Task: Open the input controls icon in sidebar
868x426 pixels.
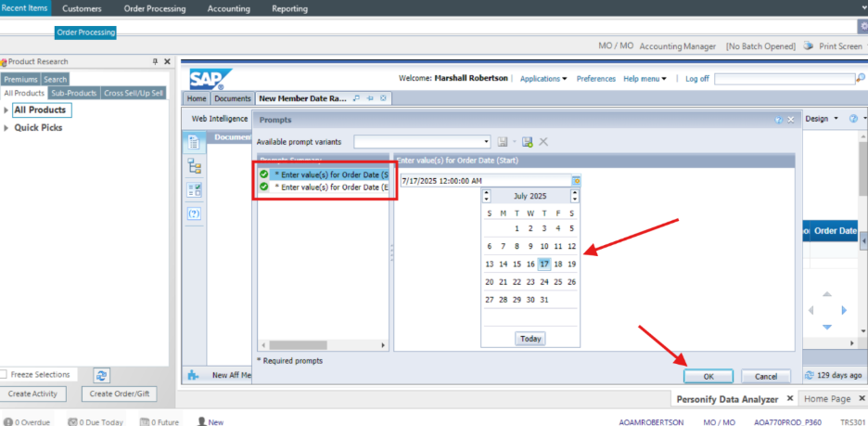Action: tap(195, 190)
